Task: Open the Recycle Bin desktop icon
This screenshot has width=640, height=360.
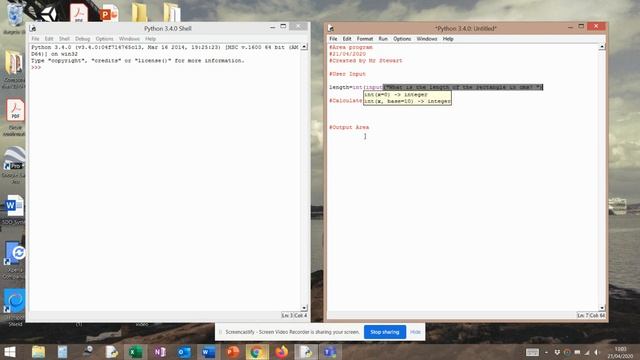Action: (x=15, y=16)
